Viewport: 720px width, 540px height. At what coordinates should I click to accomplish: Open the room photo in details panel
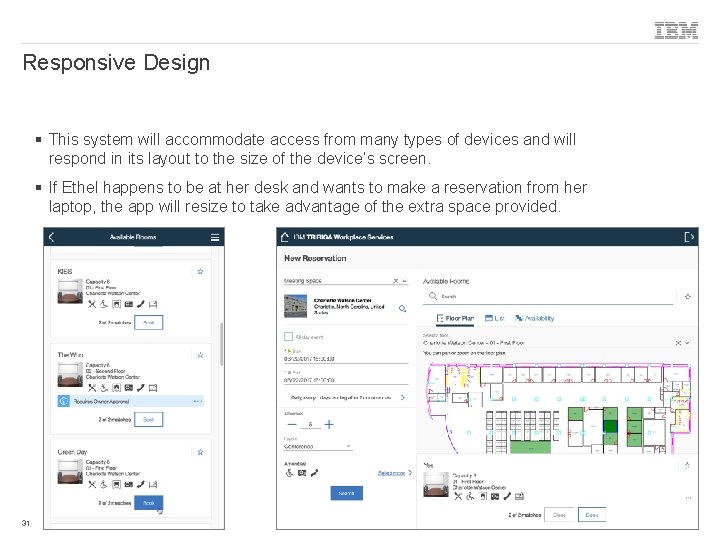click(x=436, y=484)
